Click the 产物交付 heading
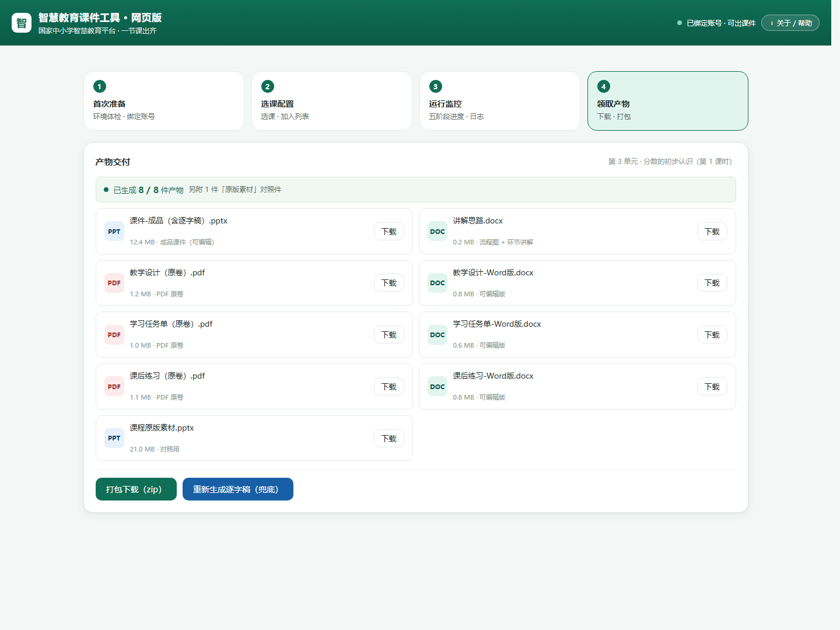This screenshot has height=630, width=840. point(113,162)
